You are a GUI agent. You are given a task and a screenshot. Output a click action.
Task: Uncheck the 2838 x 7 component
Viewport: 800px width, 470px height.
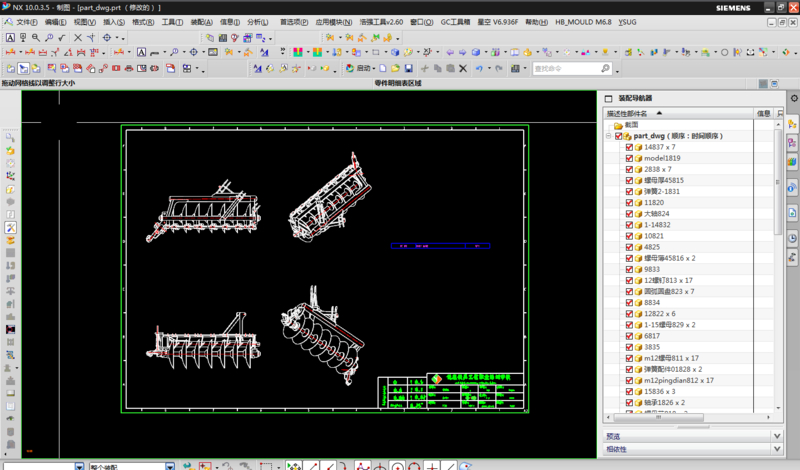pos(629,169)
